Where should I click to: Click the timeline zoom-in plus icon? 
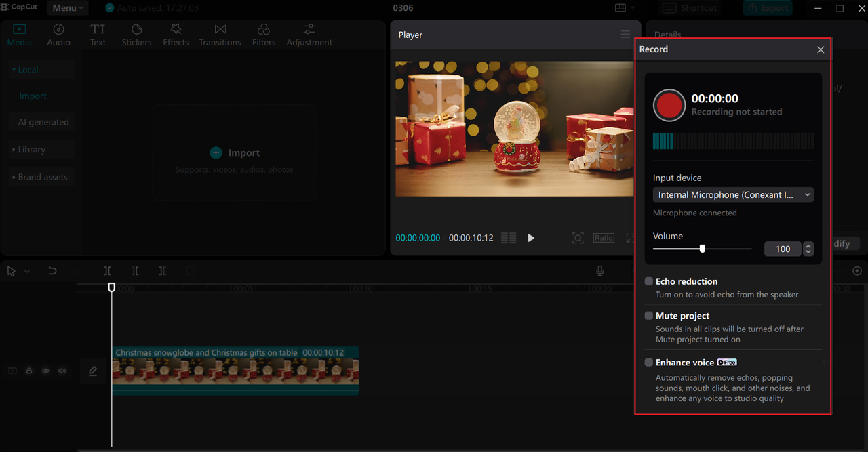click(x=857, y=271)
